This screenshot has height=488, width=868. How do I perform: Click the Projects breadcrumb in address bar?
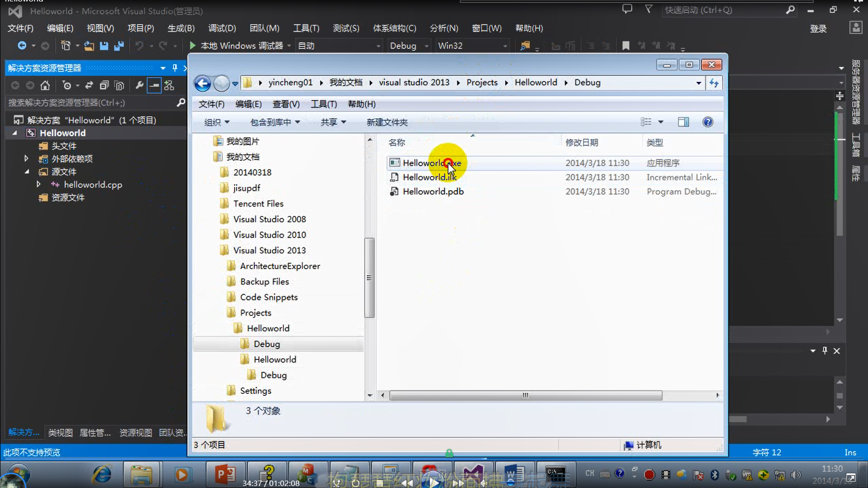(482, 82)
